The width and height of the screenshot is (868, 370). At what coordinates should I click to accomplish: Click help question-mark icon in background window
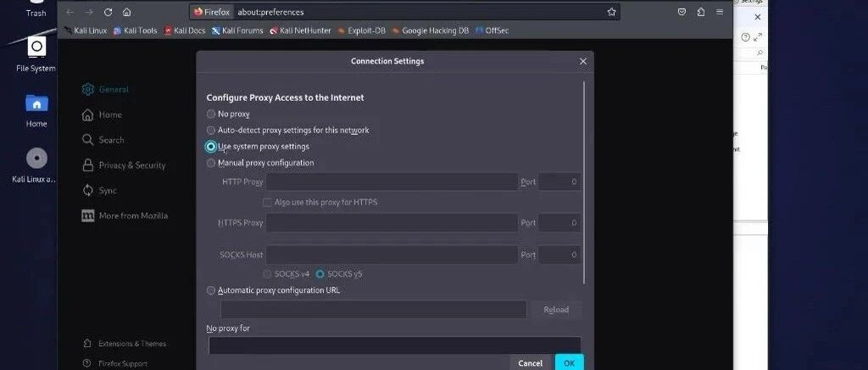tap(745, 37)
